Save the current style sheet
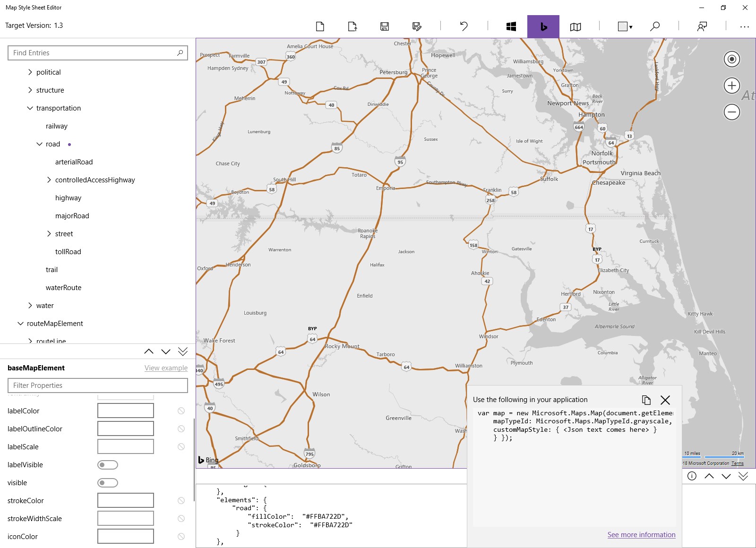Image resolution: width=756 pixels, height=548 pixels. click(x=385, y=26)
